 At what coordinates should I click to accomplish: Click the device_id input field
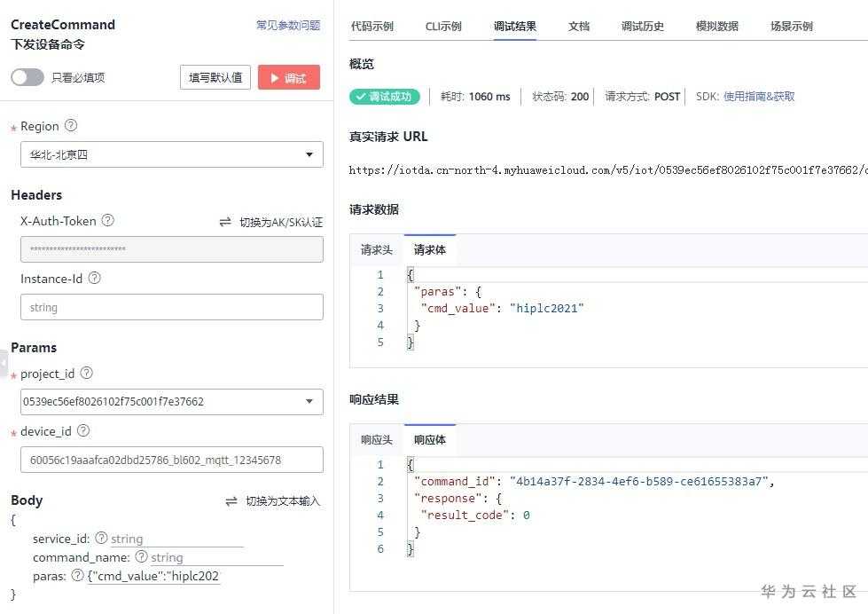(171, 460)
